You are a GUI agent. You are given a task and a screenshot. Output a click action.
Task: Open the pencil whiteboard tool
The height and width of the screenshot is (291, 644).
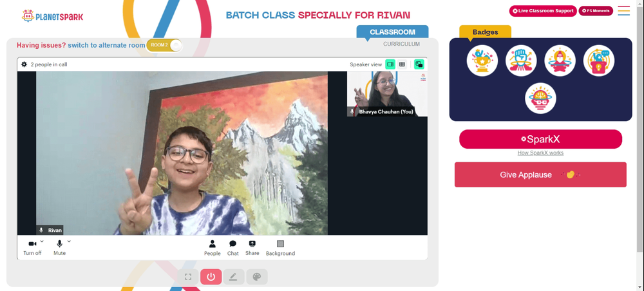coord(234,277)
